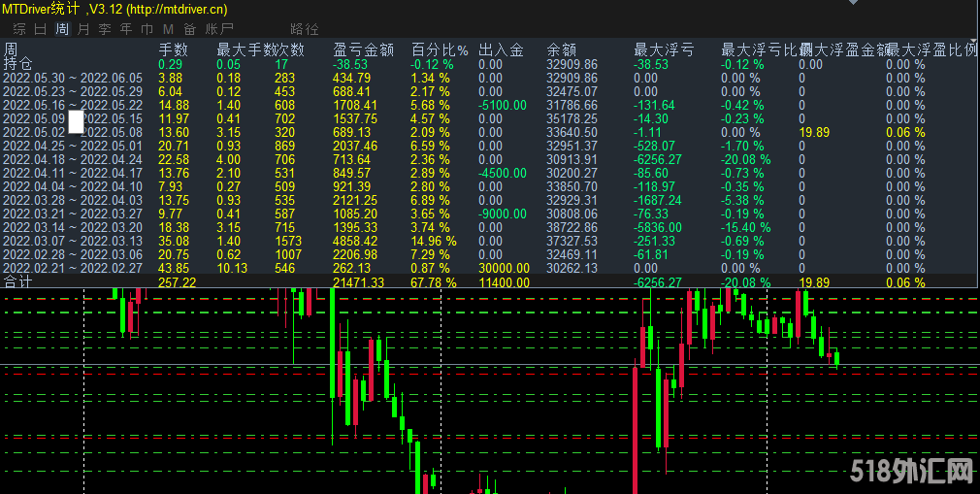The width and height of the screenshot is (980, 494).
Task: Click the white box in the date column
Action: coord(76,121)
